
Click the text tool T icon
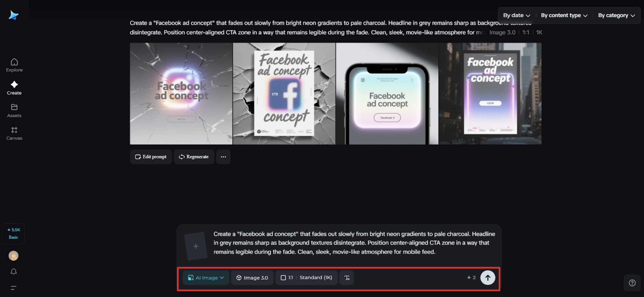coord(347,278)
